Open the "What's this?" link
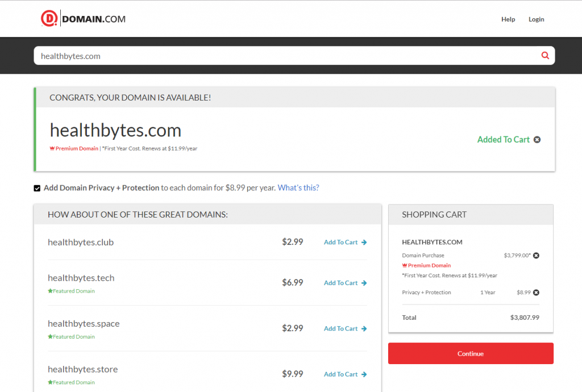Screen dimensions: 582x392 coord(298,187)
